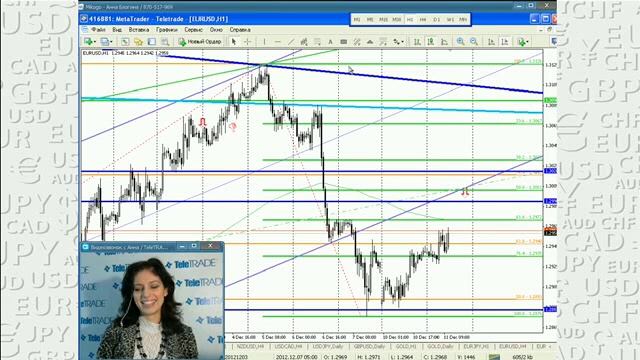Select the crosshair tool

point(247,42)
